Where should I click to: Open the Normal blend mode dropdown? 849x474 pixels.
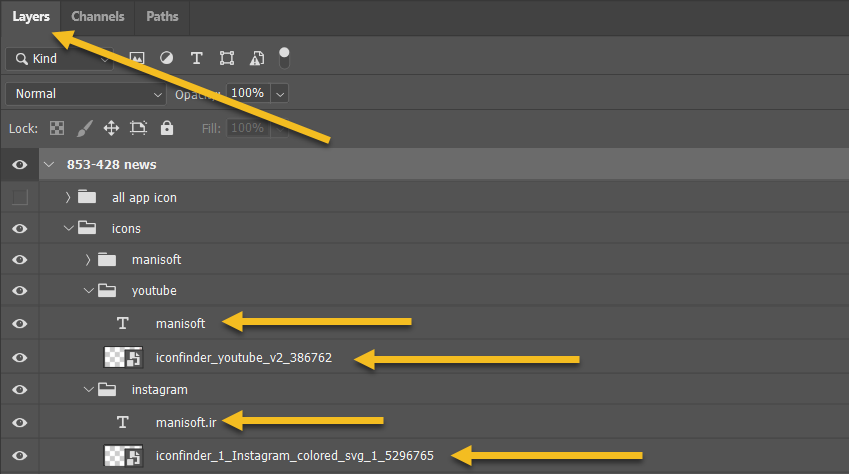coord(86,94)
